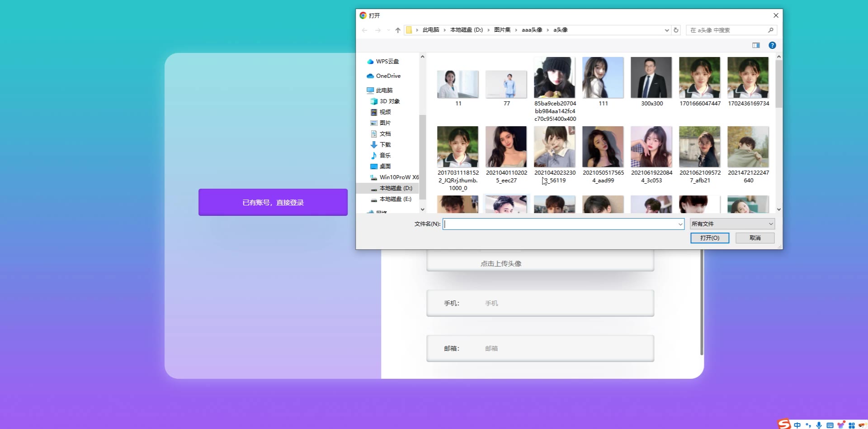Viewport: 868px width, 429px height.
Task: Open the 视频 folder in sidebar
Action: pyautogui.click(x=381, y=112)
